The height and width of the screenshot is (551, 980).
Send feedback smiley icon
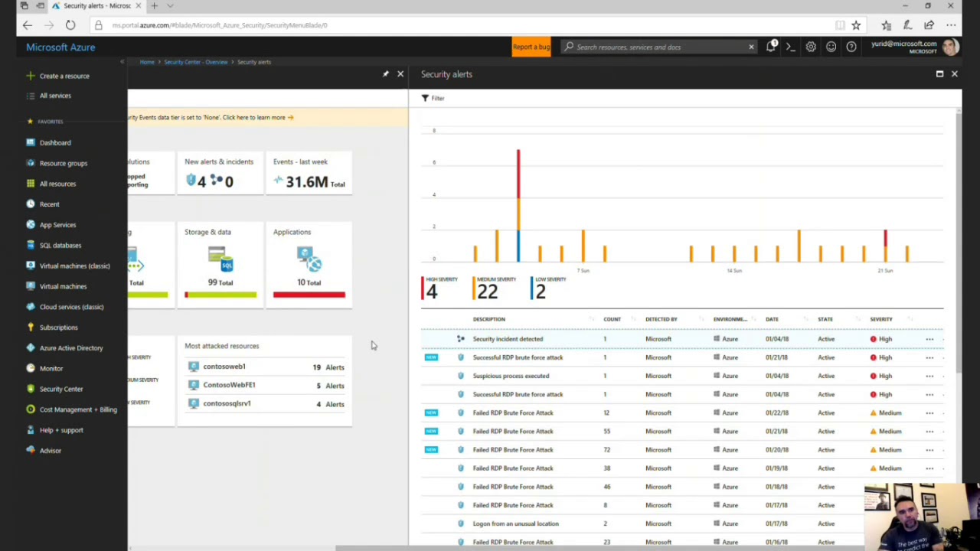coord(831,47)
